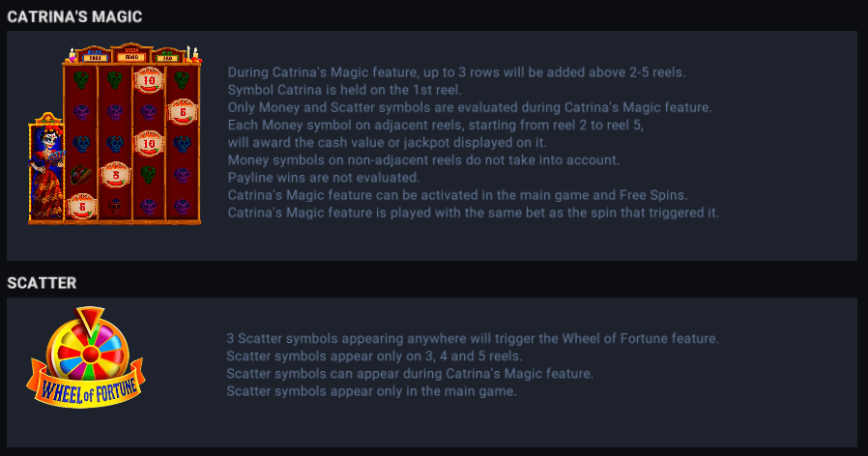Click the Mini jackpot label
Screen dimensions: 868x456
pyautogui.click(x=168, y=55)
